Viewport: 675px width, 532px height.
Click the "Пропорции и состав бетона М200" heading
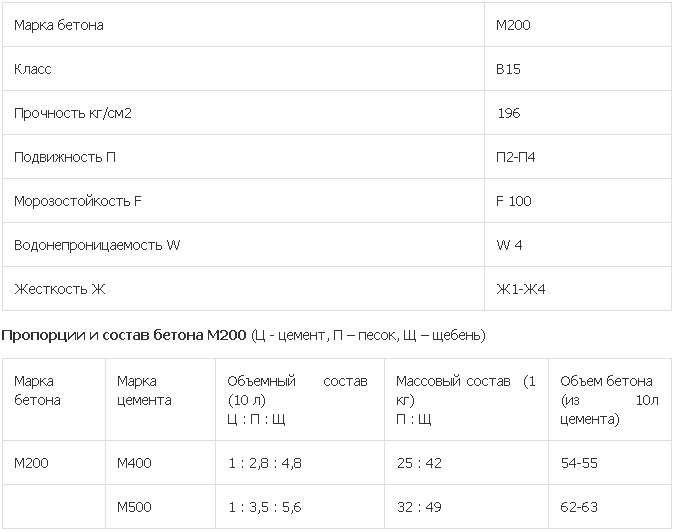(x=125, y=334)
